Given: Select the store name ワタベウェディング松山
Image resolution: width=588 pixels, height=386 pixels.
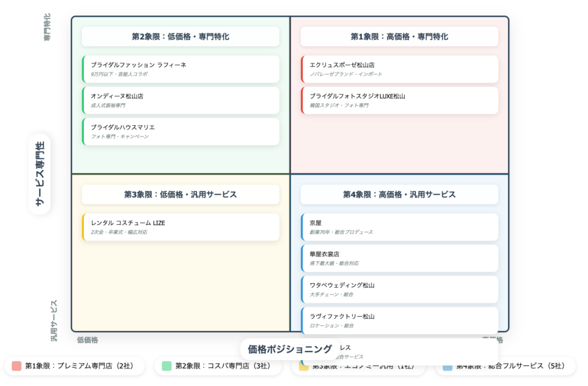Looking at the screenshot, I should (x=342, y=285).
